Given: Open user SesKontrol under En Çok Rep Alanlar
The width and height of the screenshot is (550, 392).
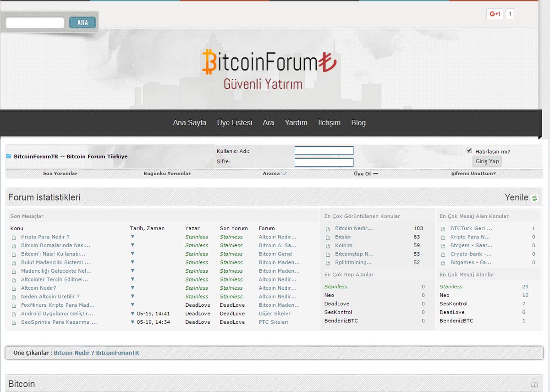Looking at the screenshot, I should point(338,312).
